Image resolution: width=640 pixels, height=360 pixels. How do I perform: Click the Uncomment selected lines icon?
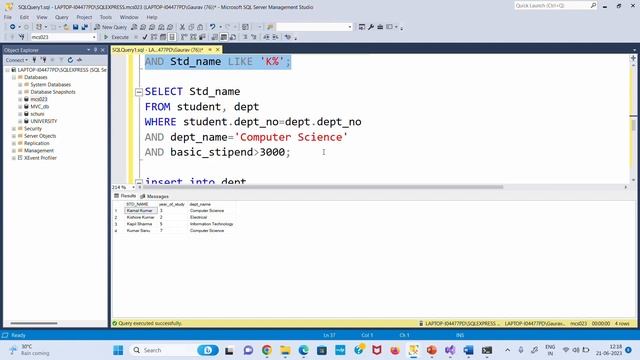pyautogui.click(x=253, y=37)
